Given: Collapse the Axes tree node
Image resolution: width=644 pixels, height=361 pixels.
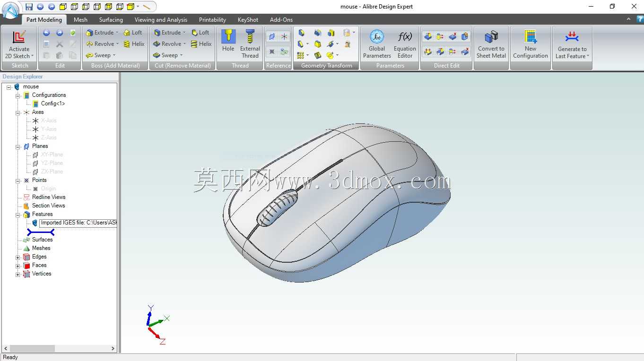Looking at the screenshot, I should [18, 112].
